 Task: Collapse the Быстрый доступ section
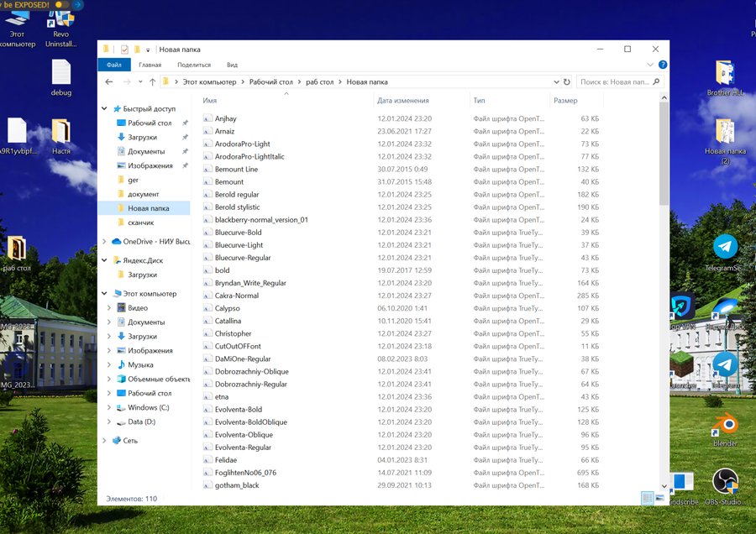pos(105,108)
